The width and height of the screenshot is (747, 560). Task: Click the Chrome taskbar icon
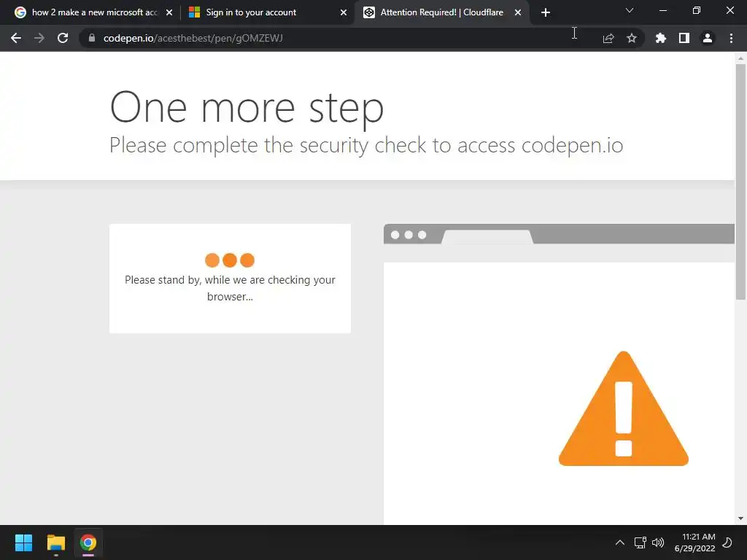[x=88, y=542]
